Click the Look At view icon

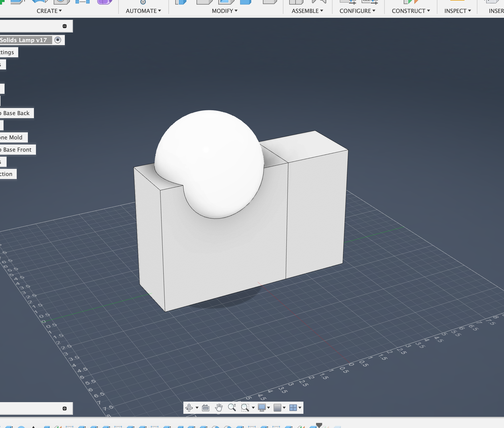click(x=206, y=407)
